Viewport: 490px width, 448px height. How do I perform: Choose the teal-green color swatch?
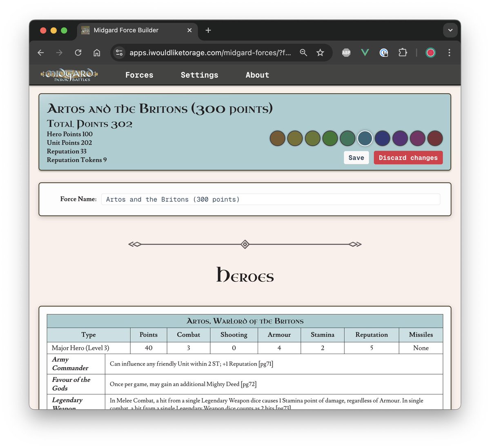pyautogui.click(x=347, y=138)
